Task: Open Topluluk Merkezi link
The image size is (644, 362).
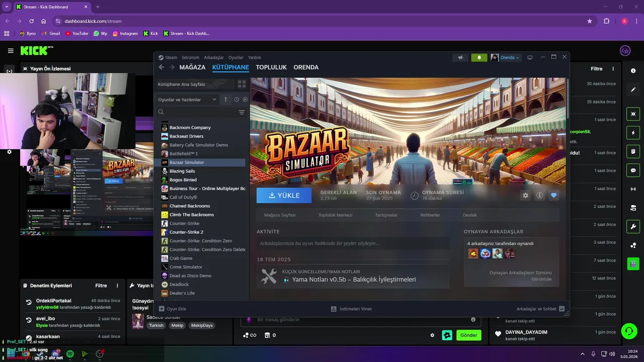Action: (335, 215)
